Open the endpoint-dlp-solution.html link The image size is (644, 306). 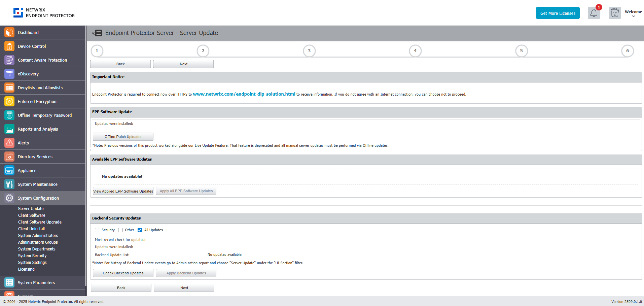coord(244,94)
